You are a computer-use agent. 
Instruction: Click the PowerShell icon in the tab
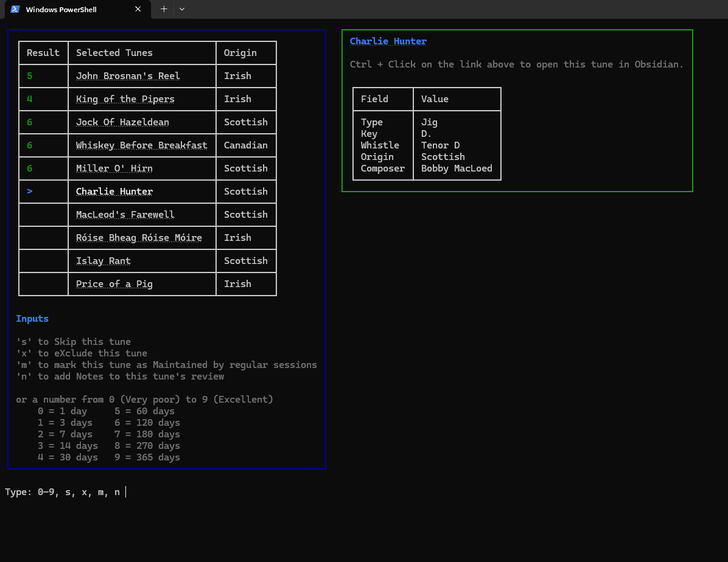pyautogui.click(x=15, y=9)
